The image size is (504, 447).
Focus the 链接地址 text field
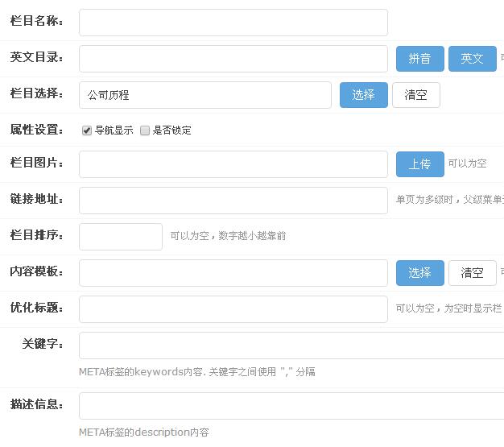tap(233, 201)
